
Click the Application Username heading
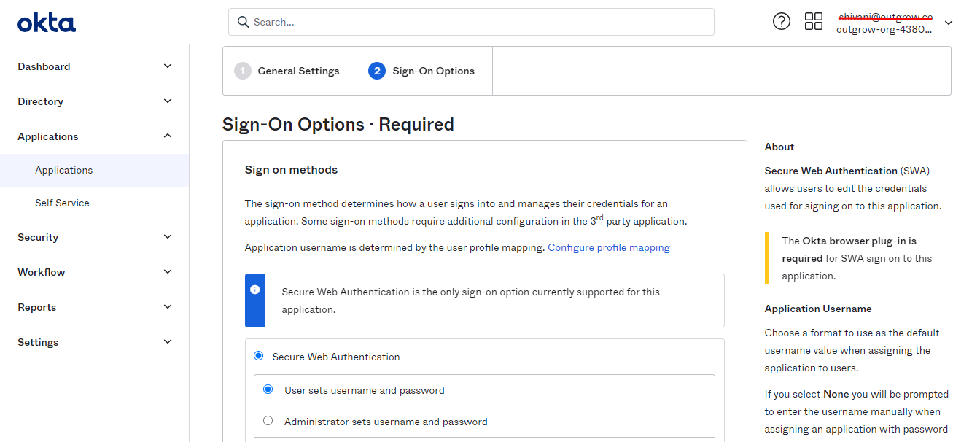[818, 309]
